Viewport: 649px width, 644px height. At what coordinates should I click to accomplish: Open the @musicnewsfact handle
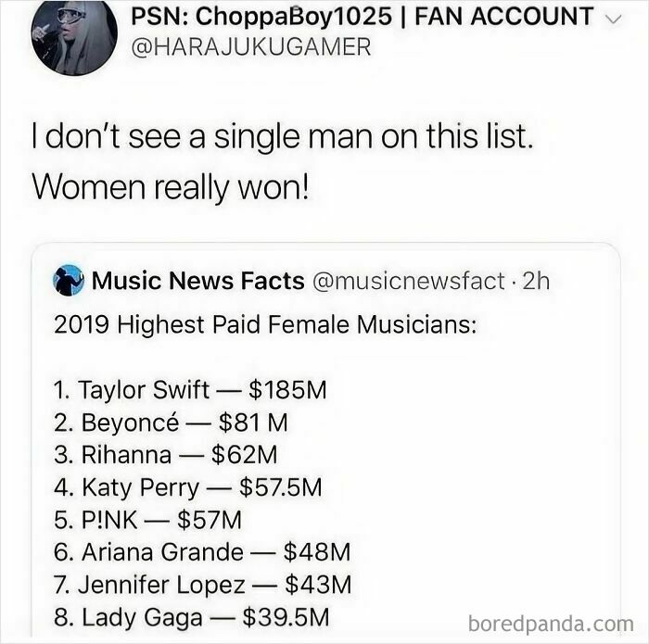(x=409, y=282)
